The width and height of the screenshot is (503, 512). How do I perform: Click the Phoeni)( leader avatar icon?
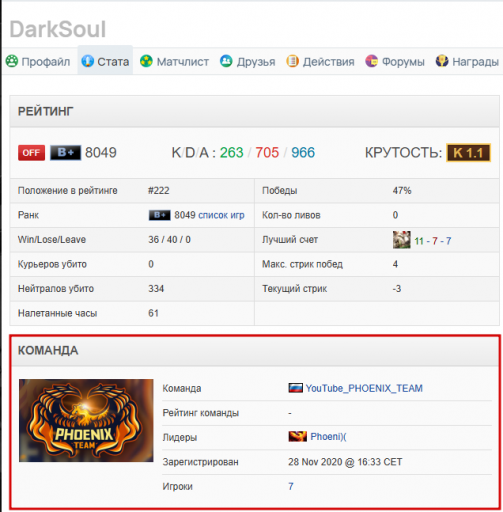pyautogui.click(x=297, y=437)
